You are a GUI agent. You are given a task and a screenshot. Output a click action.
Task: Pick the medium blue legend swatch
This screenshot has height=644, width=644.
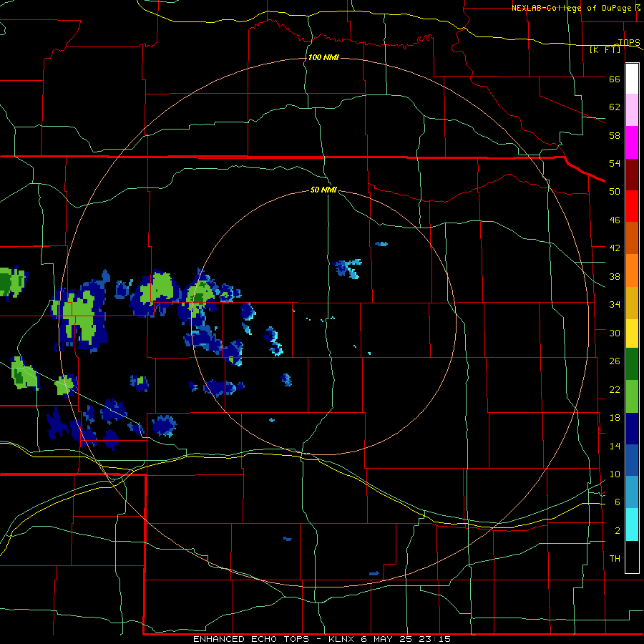[632, 460]
